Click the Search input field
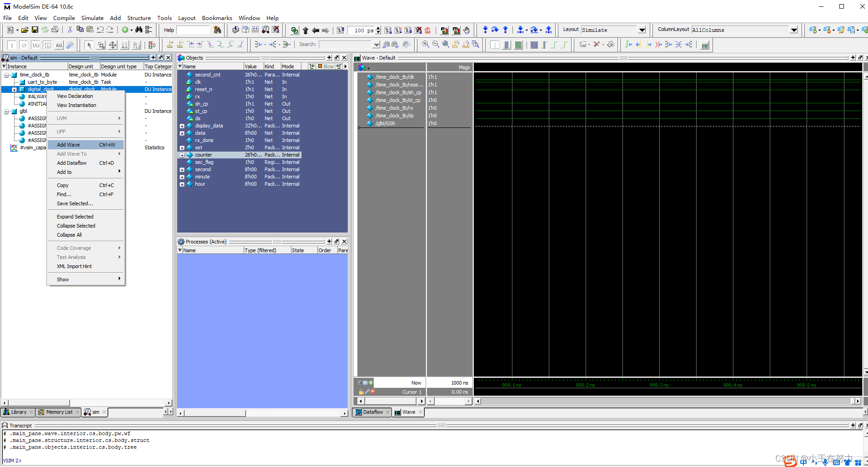 click(346, 45)
